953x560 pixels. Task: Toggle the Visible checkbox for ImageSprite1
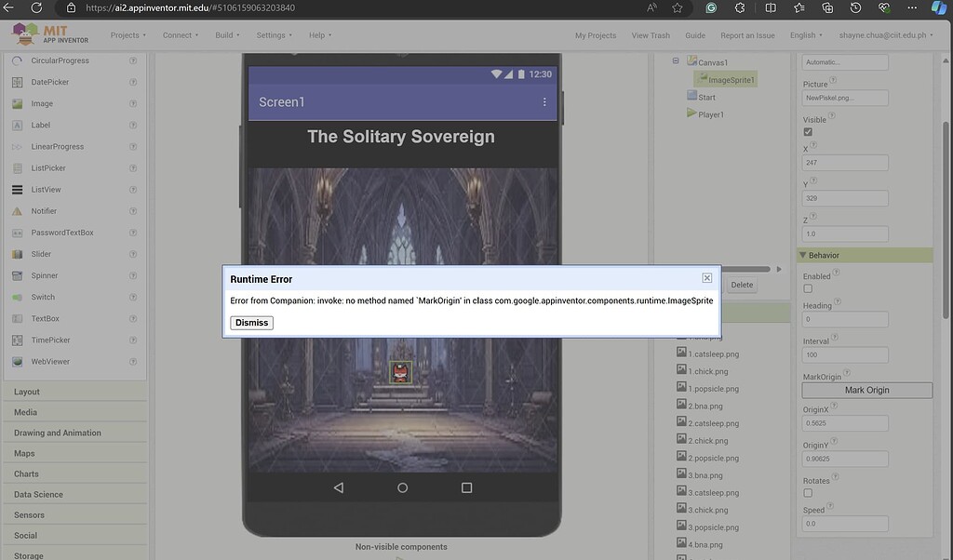point(808,131)
